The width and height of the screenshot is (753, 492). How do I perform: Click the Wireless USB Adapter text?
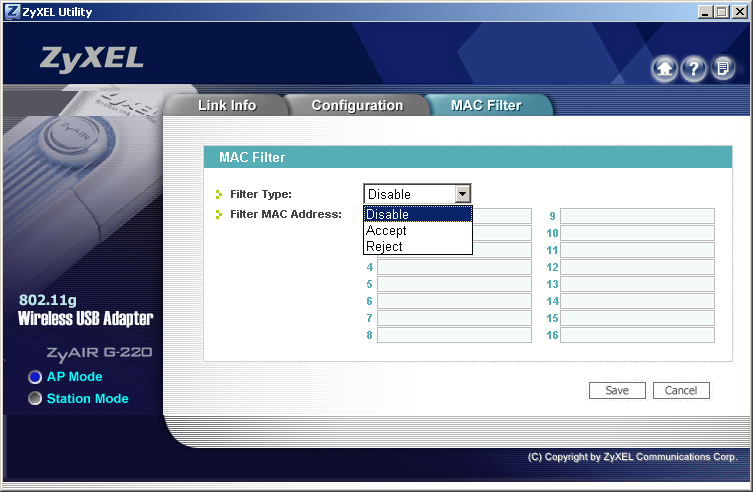click(x=85, y=318)
